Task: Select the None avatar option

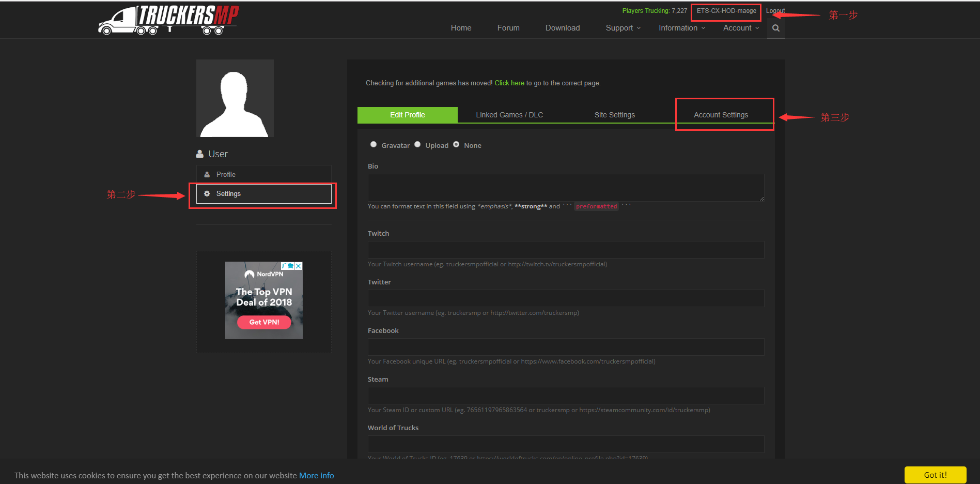Action: click(456, 145)
